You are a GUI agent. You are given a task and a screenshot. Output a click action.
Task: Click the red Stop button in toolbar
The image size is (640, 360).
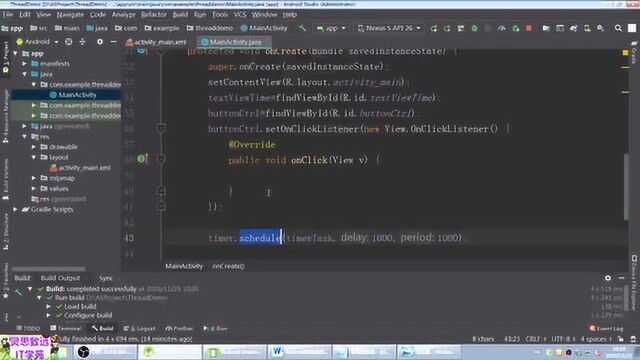tap(529, 28)
